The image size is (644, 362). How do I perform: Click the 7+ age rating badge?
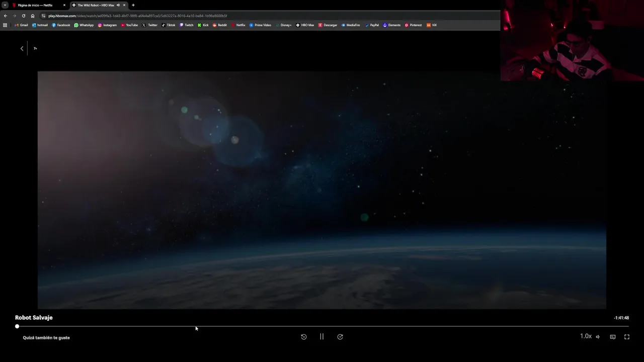35,48
